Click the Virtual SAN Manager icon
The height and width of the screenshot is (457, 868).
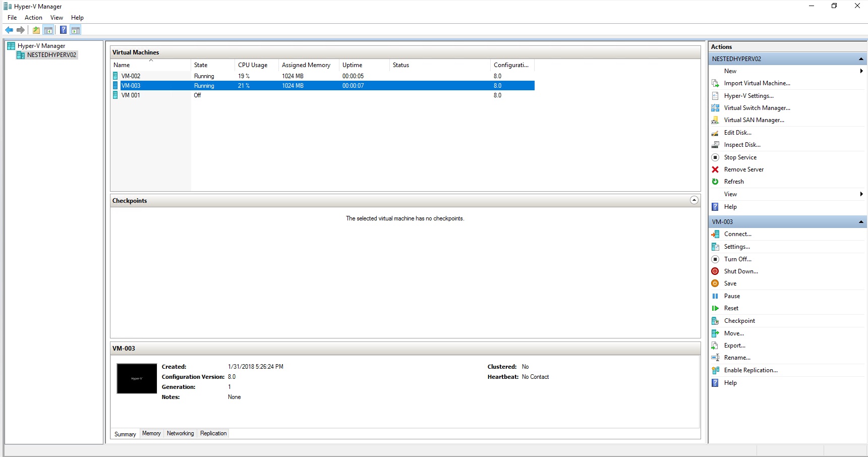pyautogui.click(x=715, y=120)
